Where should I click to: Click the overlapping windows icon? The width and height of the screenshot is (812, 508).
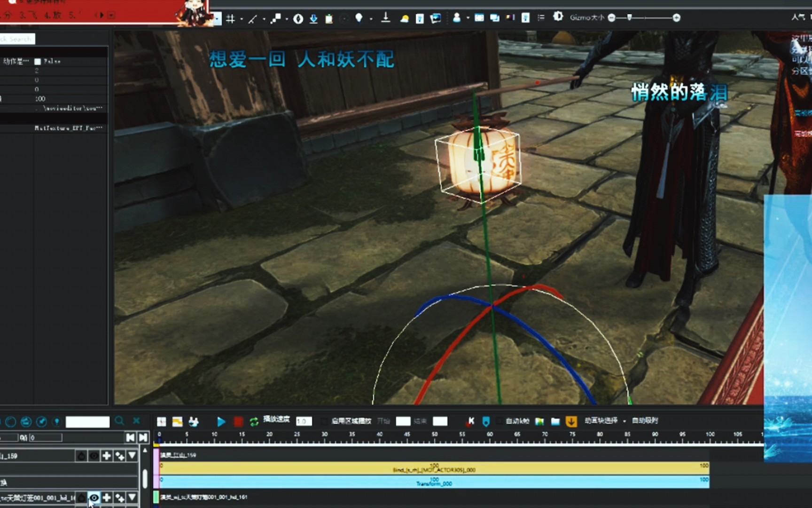[x=495, y=18]
